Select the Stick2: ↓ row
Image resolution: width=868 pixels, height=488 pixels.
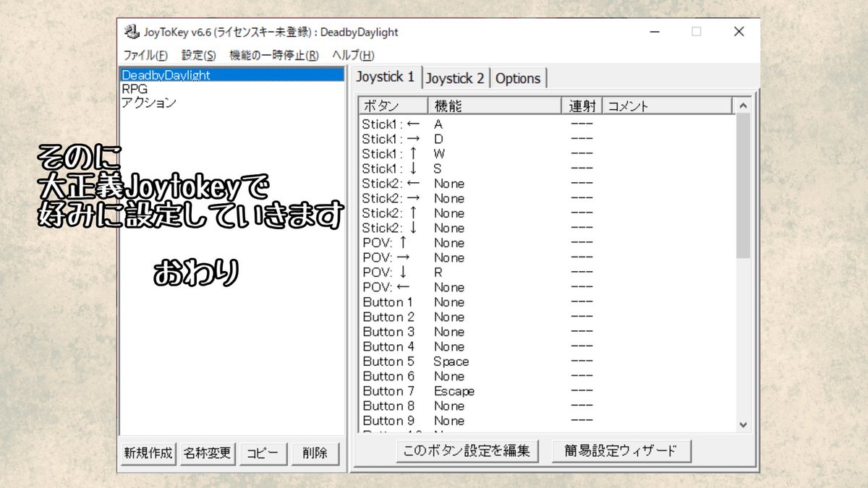click(x=547, y=227)
